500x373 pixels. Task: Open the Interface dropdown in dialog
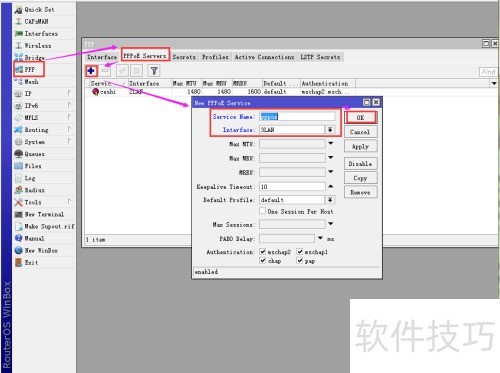(x=330, y=130)
